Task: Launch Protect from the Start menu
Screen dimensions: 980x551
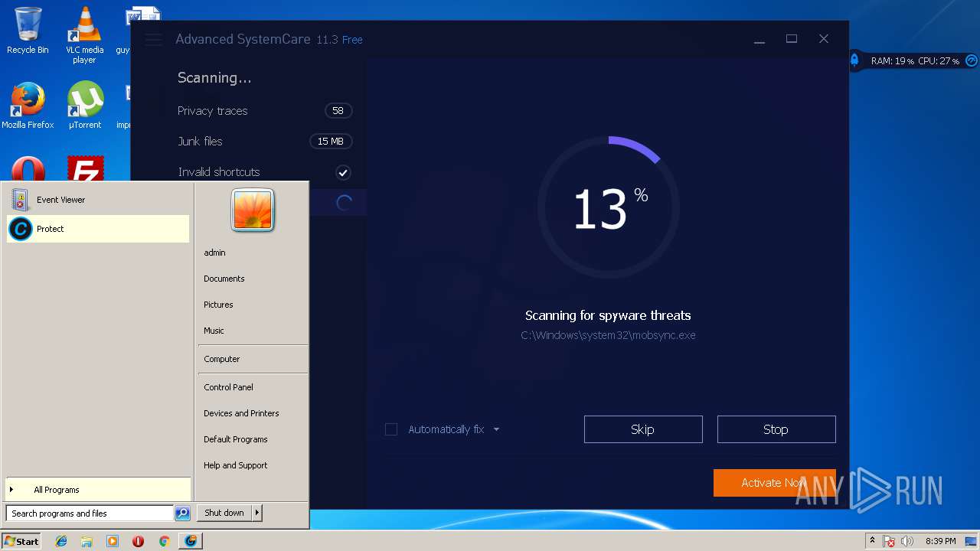Action: (98, 229)
